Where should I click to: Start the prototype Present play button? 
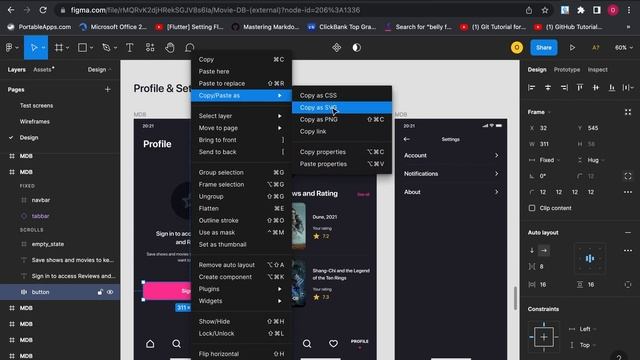pos(572,48)
